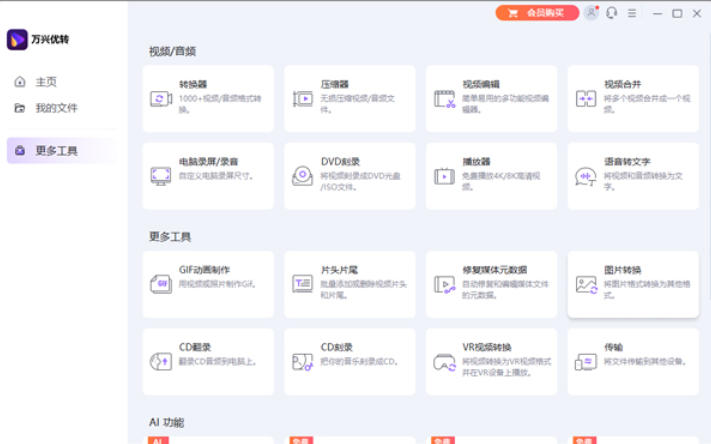Click the 压缩器 compressor icon
Image resolution: width=711 pixels, height=444 pixels.
(303, 98)
